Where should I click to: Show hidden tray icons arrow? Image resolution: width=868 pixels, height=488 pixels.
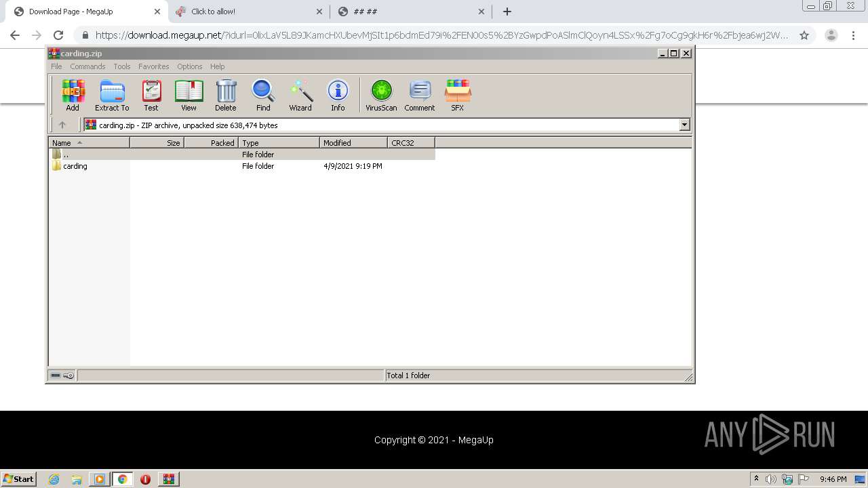click(756, 479)
